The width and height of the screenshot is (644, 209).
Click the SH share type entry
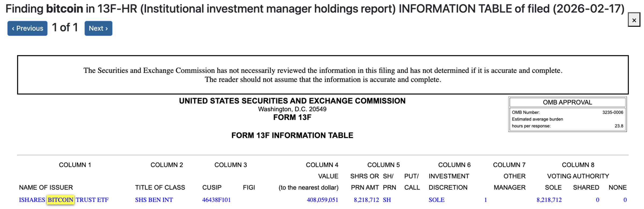(387, 200)
